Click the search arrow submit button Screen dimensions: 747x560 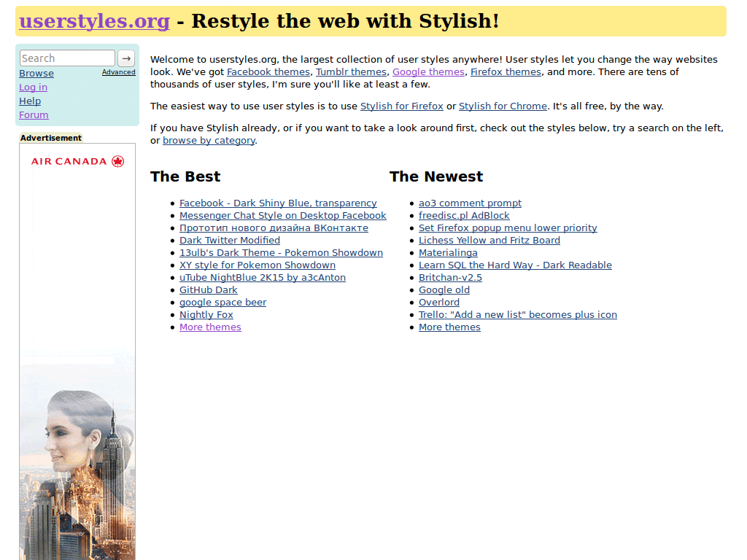click(126, 58)
